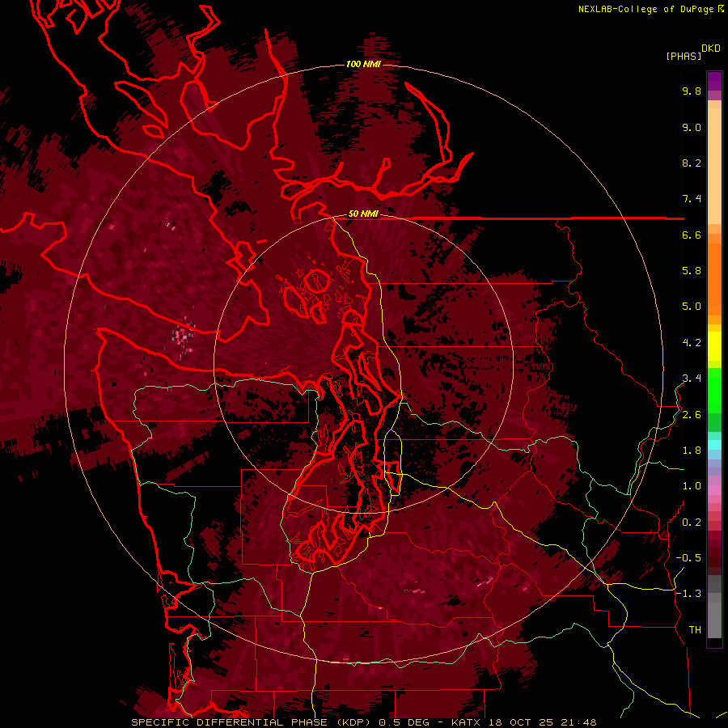Click the DKD label above the color scale
Viewport: 728px width, 728px height.
pyautogui.click(x=710, y=49)
